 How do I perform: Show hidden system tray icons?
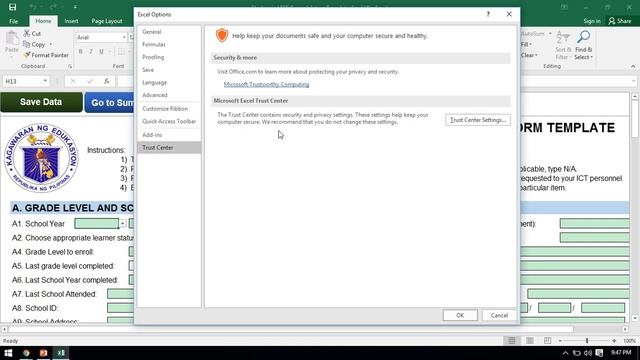(565, 353)
